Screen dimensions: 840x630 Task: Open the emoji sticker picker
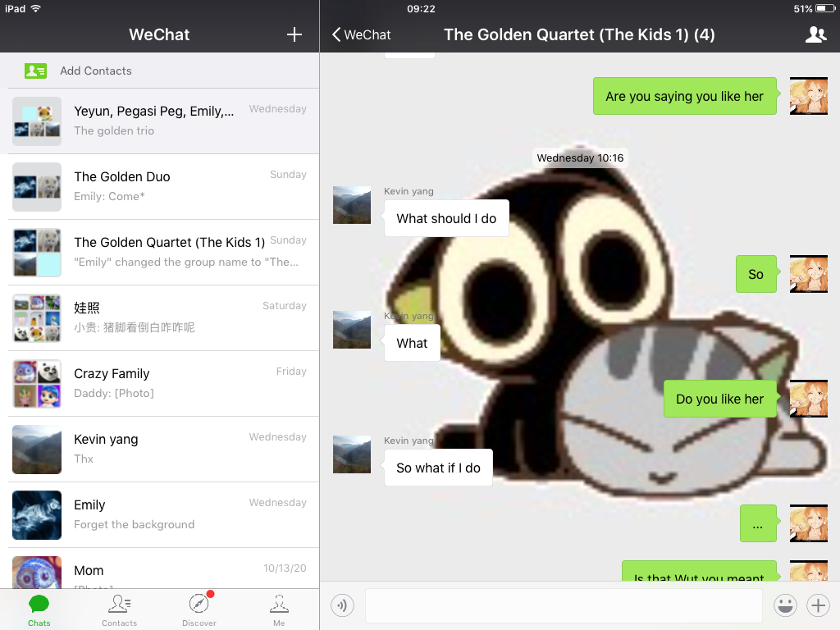click(x=785, y=606)
